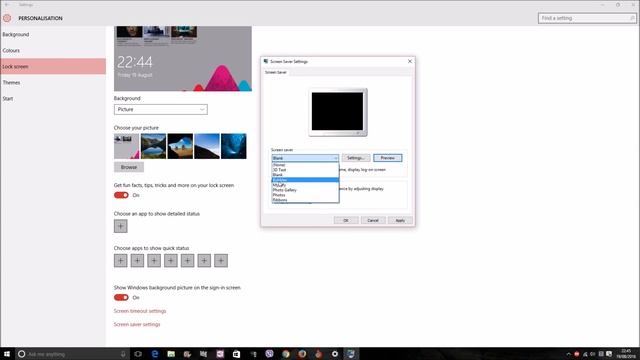Click the search icon in Find a setting
This screenshot has width=640, height=360.
[632, 18]
